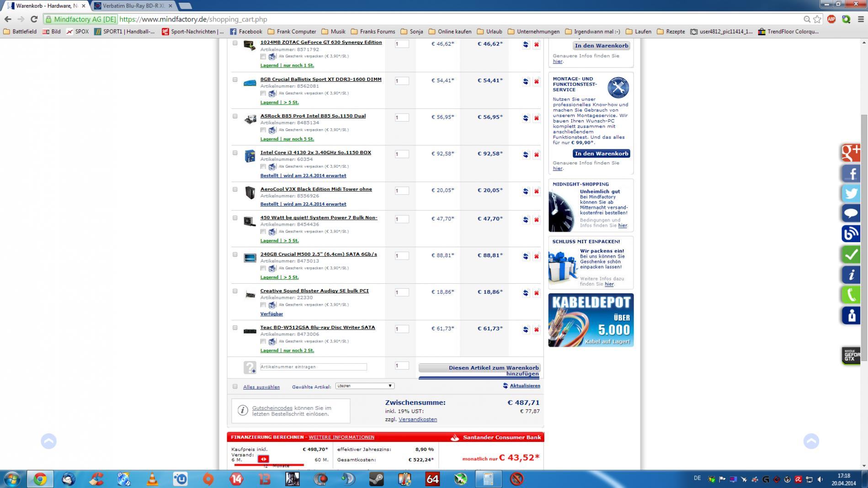868x488 pixels.
Task: Open SPOX bookmark
Action: click(x=77, y=32)
